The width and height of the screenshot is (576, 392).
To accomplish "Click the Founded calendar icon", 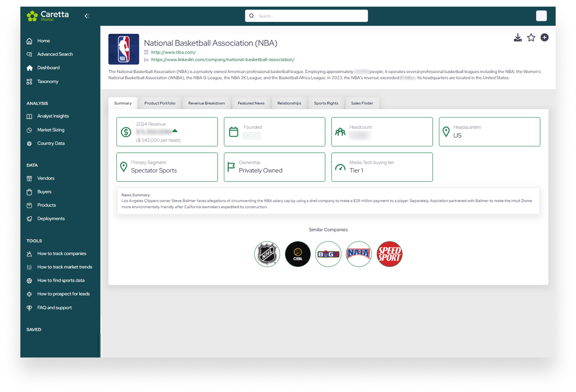I will [x=234, y=132].
